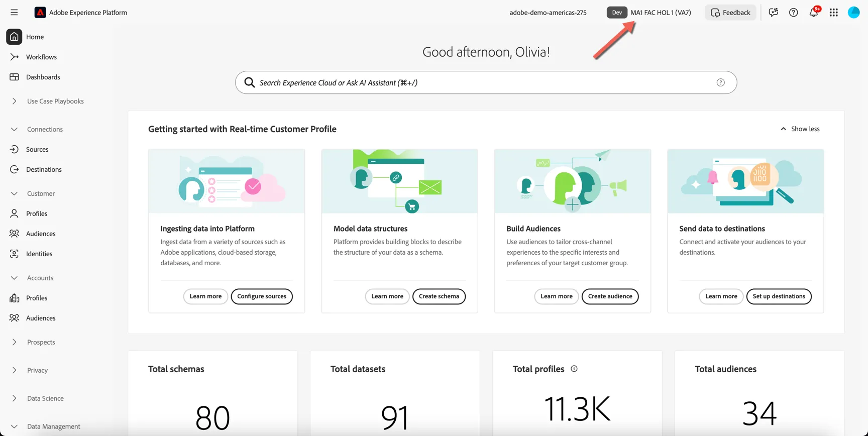868x436 pixels.
Task: Click the magnifier icon in search bar
Action: pos(250,82)
